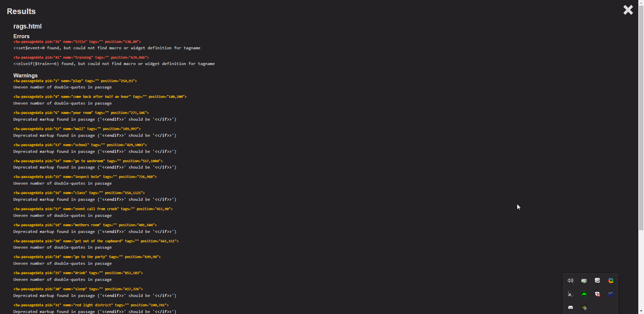Click the scrollbar down arrow
The image size is (644, 314).
[x=641, y=311]
